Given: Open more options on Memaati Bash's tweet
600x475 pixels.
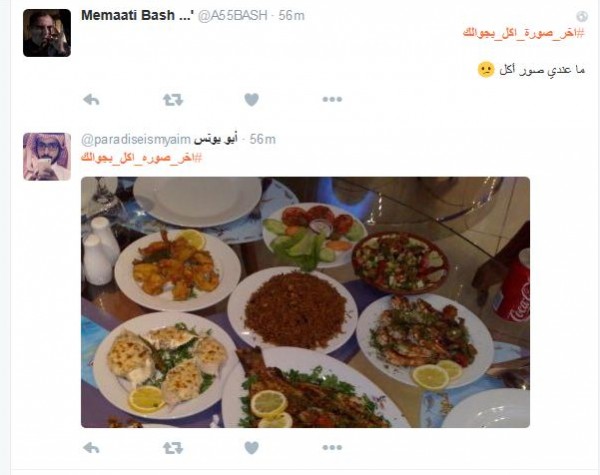Looking at the screenshot, I should (x=332, y=100).
